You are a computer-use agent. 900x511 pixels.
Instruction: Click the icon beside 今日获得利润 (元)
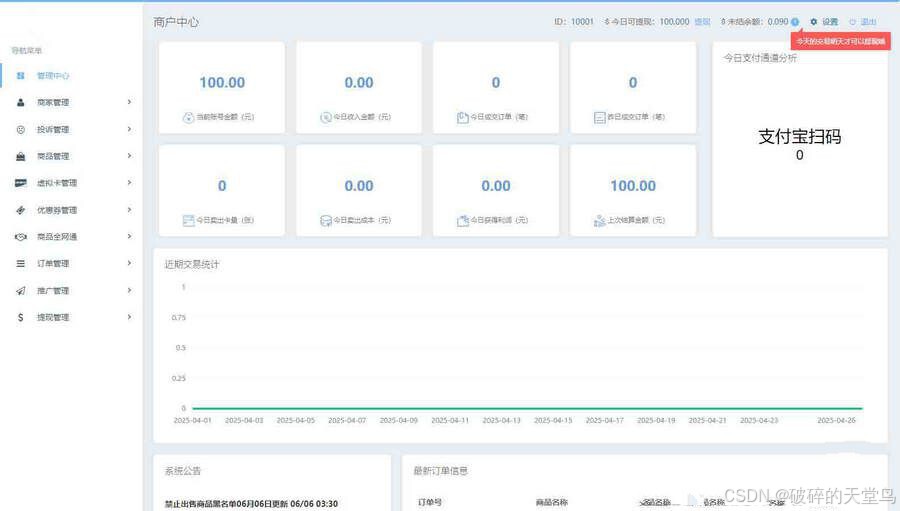coord(463,220)
